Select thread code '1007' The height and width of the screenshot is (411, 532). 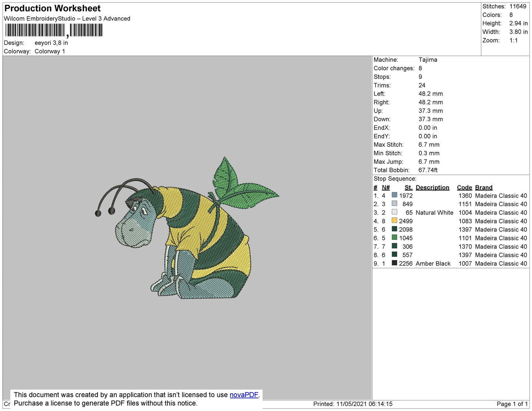(465, 263)
